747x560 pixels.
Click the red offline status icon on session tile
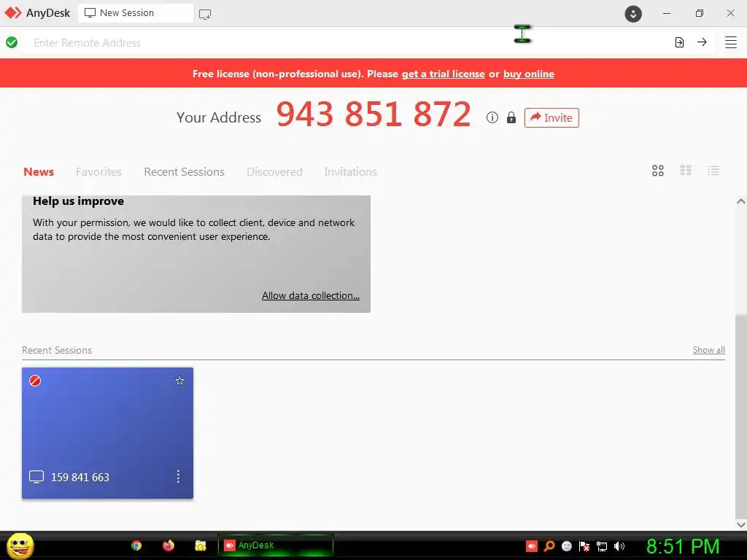[35, 381]
